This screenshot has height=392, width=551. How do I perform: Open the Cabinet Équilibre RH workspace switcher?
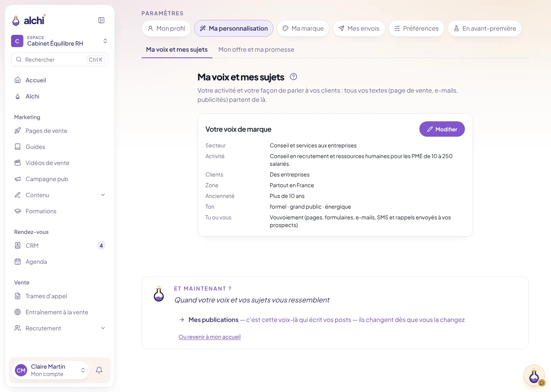pyautogui.click(x=60, y=41)
